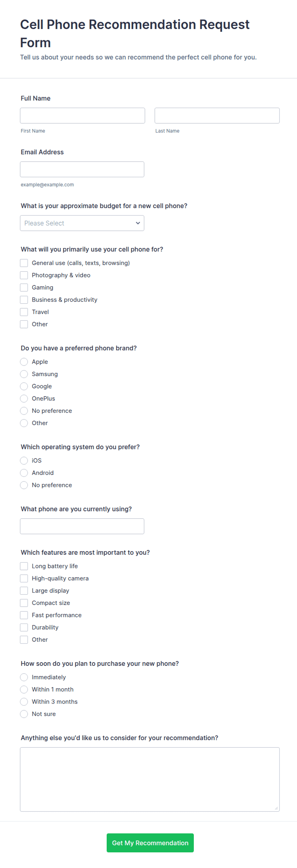Choose the Samsung radio button

tap(24, 374)
